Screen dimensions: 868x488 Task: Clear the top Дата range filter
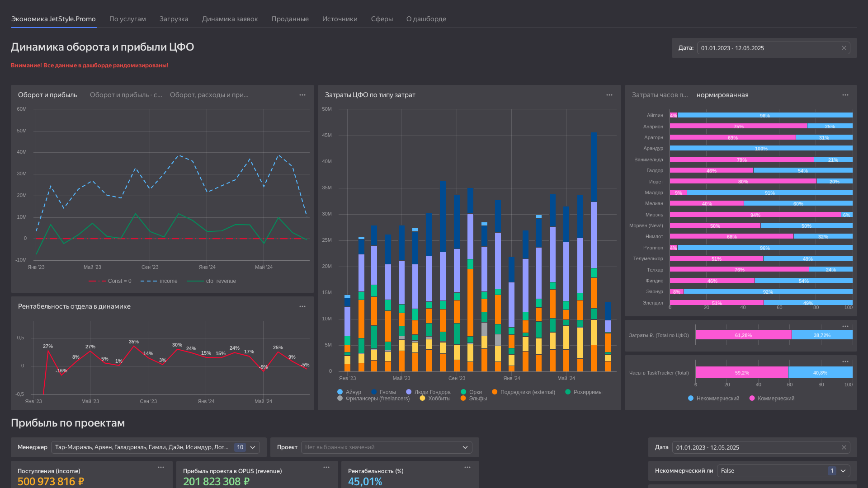click(x=844, y=48)
